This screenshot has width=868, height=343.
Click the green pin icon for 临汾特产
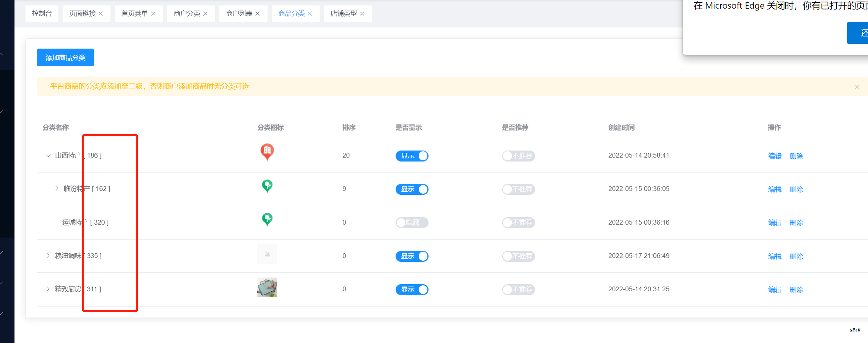tap(267, 186)
